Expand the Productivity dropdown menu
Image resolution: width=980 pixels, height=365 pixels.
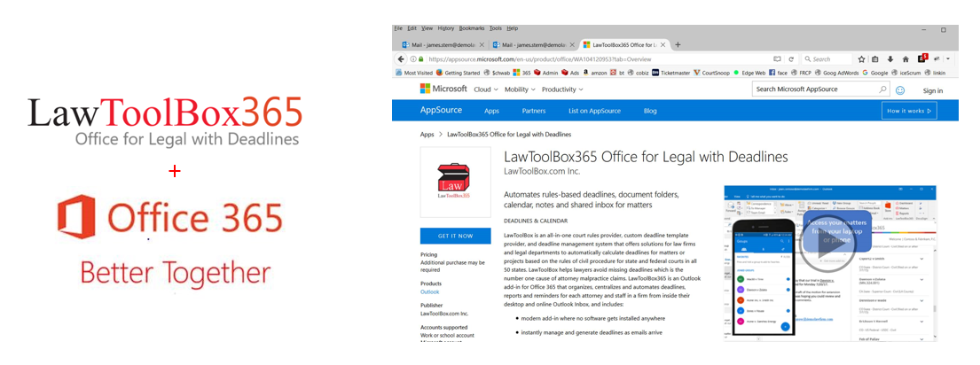click(x=562, y=89)
